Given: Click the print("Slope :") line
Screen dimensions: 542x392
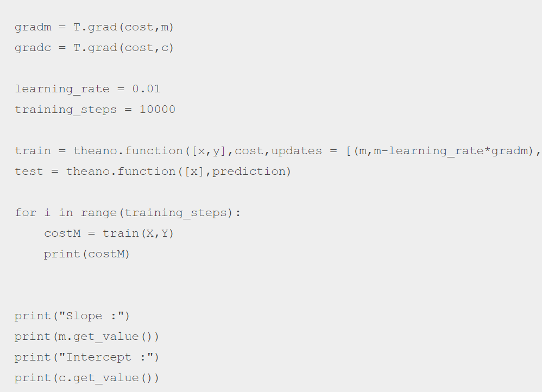Looking at the screenshot, I should click(x=72, y=316).
